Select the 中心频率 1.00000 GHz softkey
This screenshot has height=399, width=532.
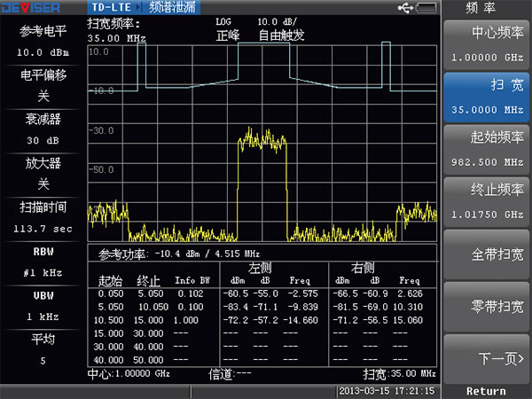(x=487, y=46)
